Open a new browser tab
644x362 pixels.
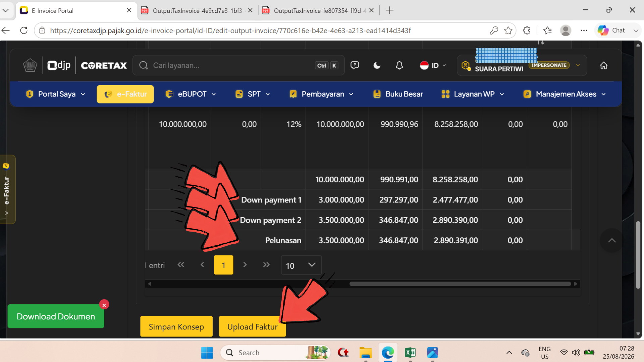[x=389, y=10]
